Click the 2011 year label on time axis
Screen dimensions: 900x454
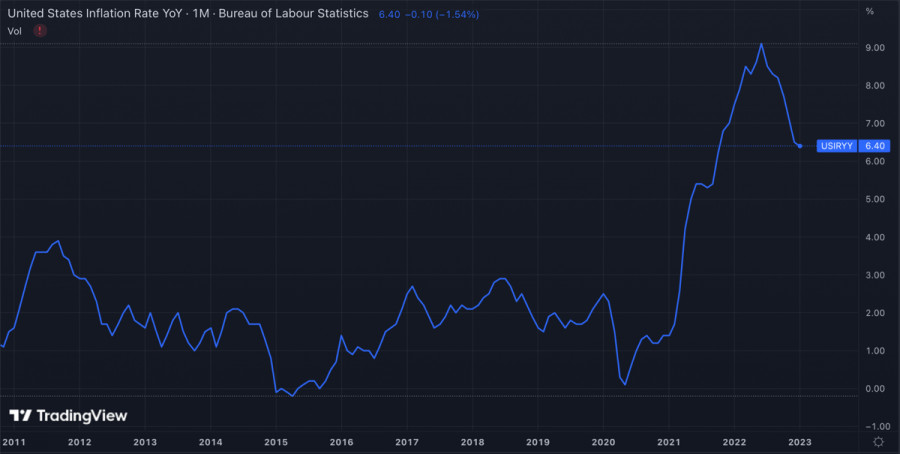click(x=14, y=441)
